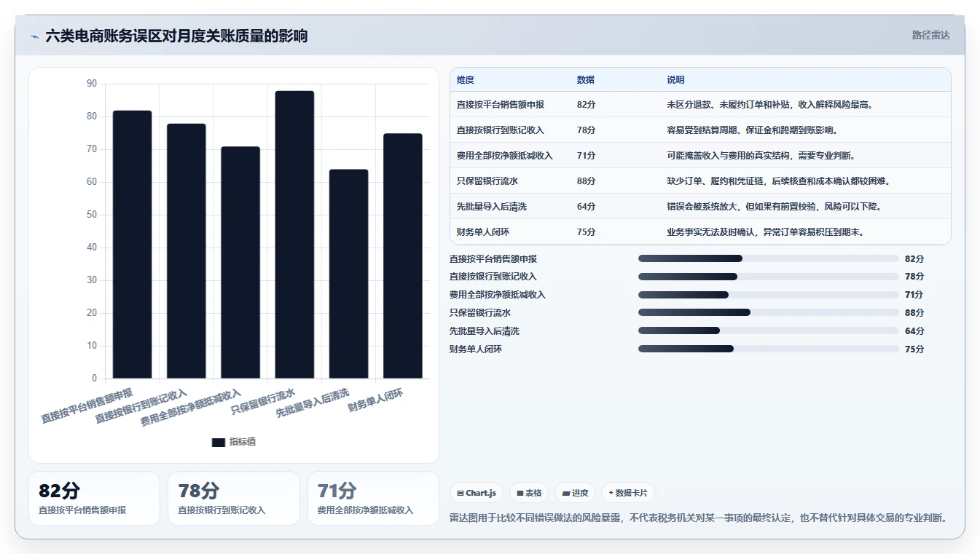Image resolution: width=980 pixels, height=554 pixels.
Task: Click progress bar for 直接按银行到账记收入 78分
Action: point(768,277)
